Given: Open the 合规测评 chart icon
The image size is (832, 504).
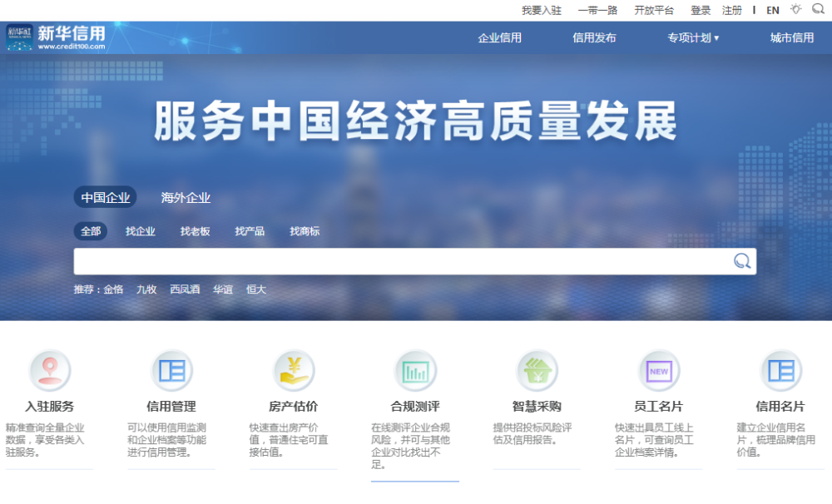Looking at the screenshot, I should pyautogui.click(x=415, y=370).
